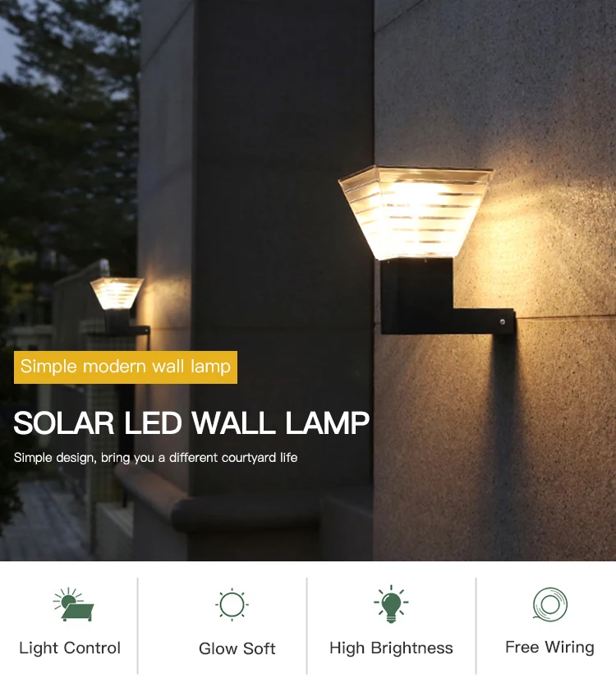616x683 pixels.
Task: Click the SOLAR LED WALL LAMP headline
Action: [191, 423]
